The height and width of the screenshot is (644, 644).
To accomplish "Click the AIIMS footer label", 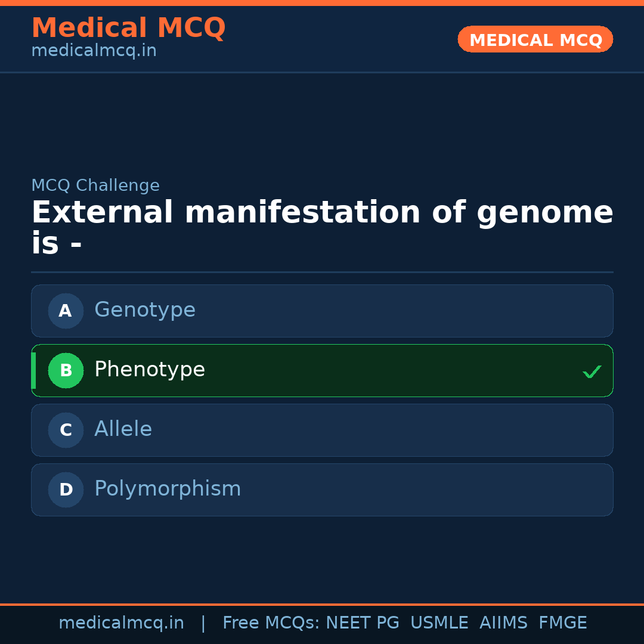I will [x=503, y=623].
